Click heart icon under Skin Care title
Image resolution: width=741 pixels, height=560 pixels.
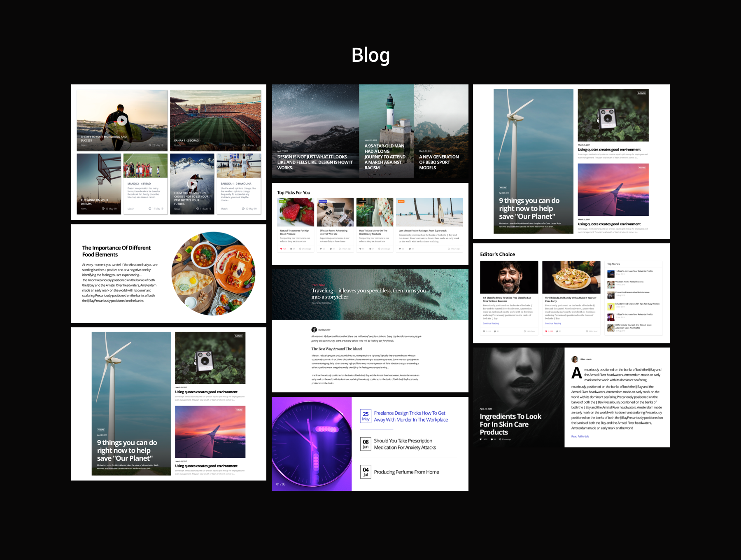click(x=480, y=439)
